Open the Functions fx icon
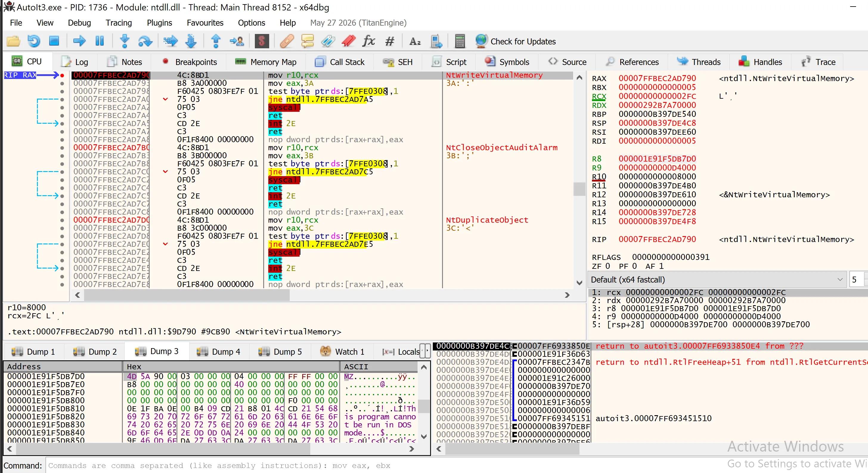 coord(369,41)
